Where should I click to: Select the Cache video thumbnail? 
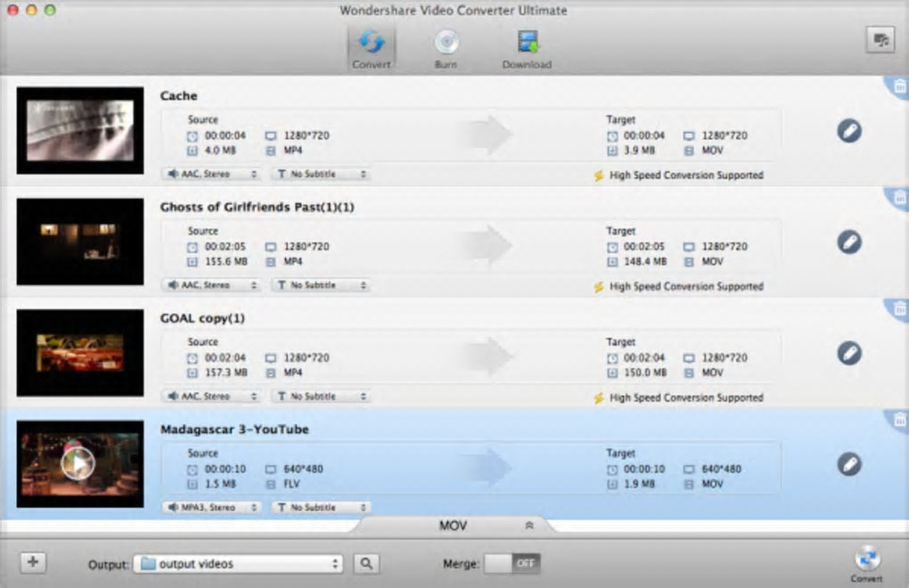click(80, 130)
